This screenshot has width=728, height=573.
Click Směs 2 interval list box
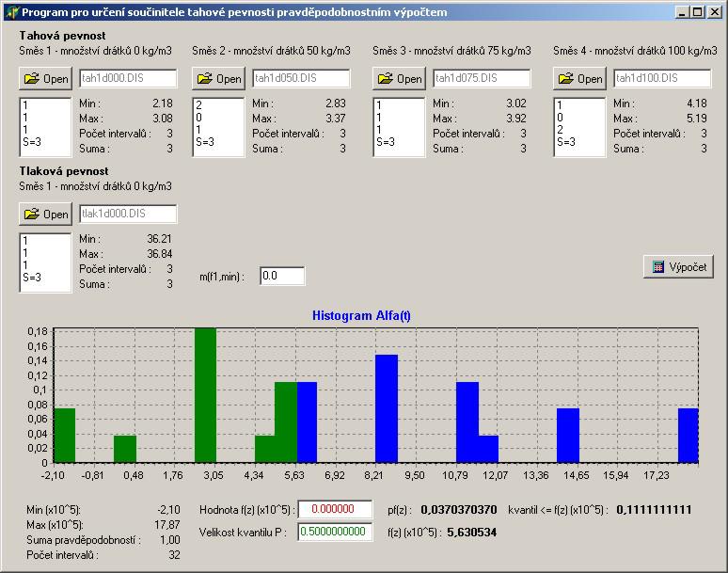click(218, 127)
